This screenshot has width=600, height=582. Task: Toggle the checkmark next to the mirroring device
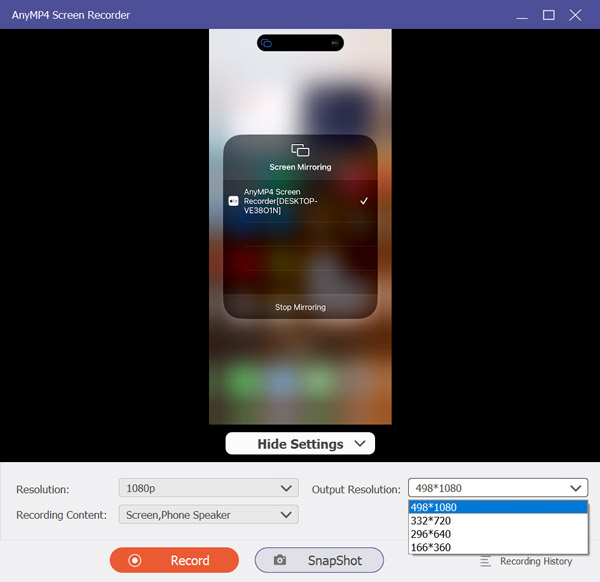364,201
